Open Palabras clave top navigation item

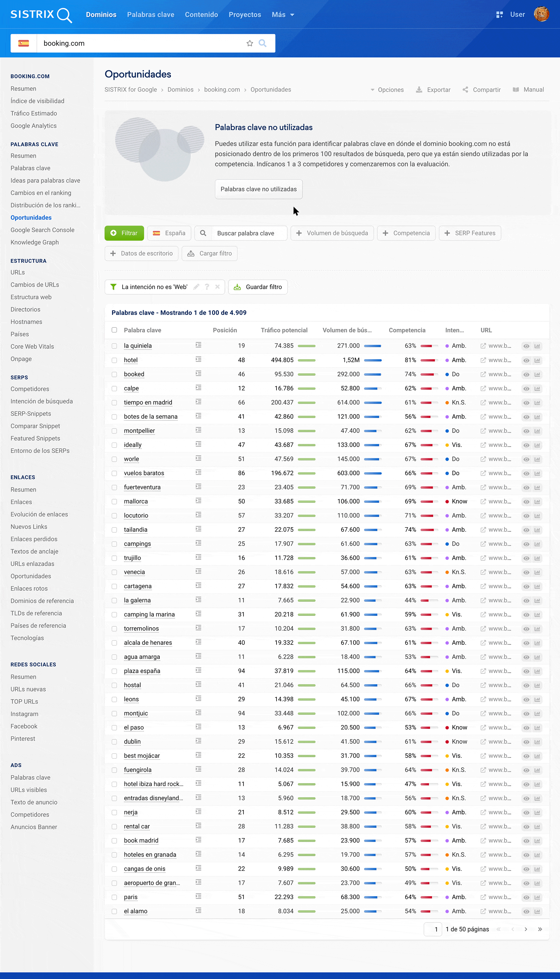[x=150, y=15]
